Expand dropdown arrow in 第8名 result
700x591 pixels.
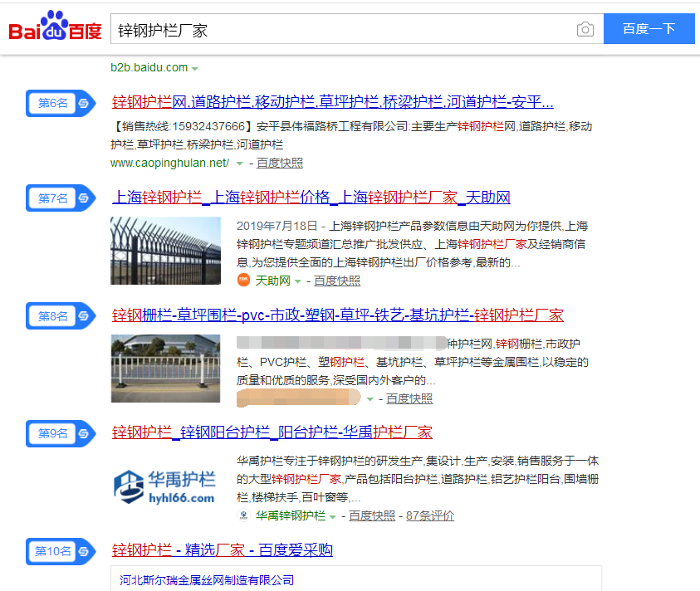click(x=370, y=399)
